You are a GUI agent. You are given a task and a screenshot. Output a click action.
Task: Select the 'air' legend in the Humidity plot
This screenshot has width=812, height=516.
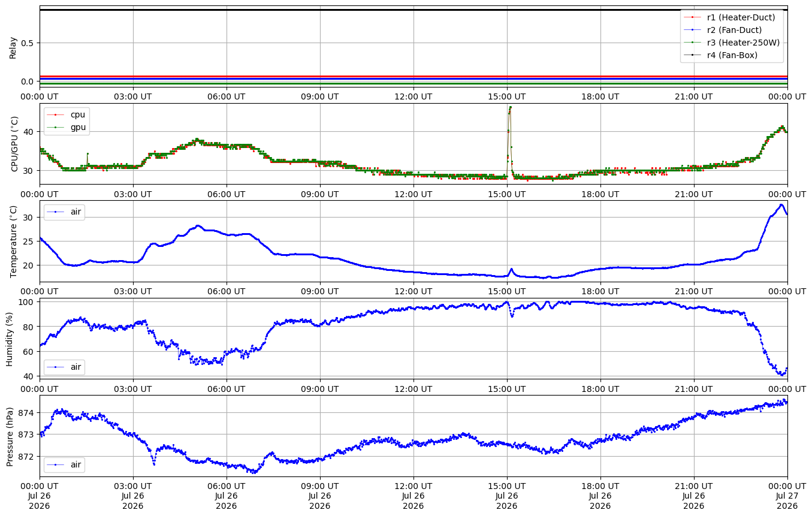click(65, 366)
